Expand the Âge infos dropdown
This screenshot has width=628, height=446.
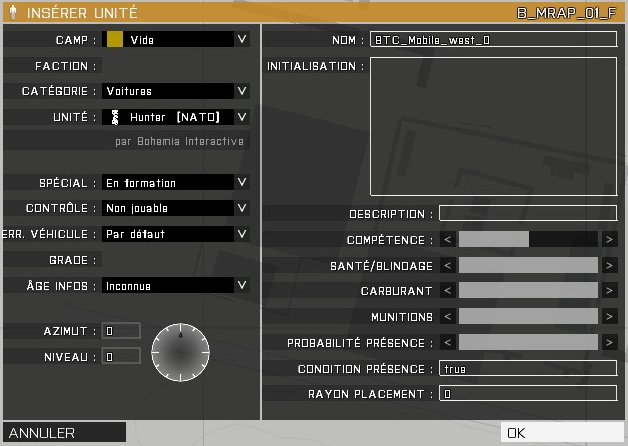pyautogui.click(x=241, y=285)
